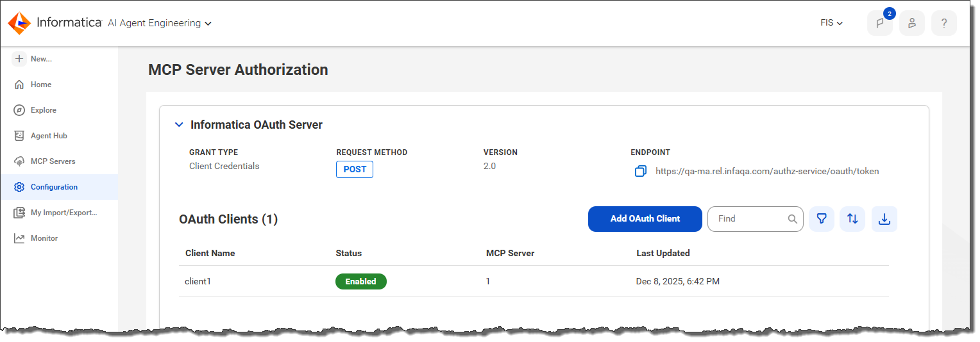This screenshot has width=980, height=342.
Task: Open the help question mark icon
Action: 943,23
